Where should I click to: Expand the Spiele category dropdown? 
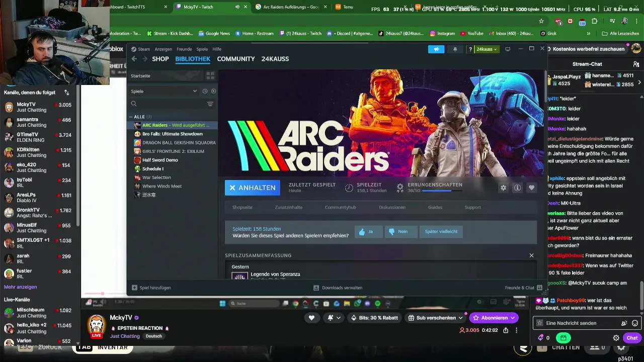[195, 91]
